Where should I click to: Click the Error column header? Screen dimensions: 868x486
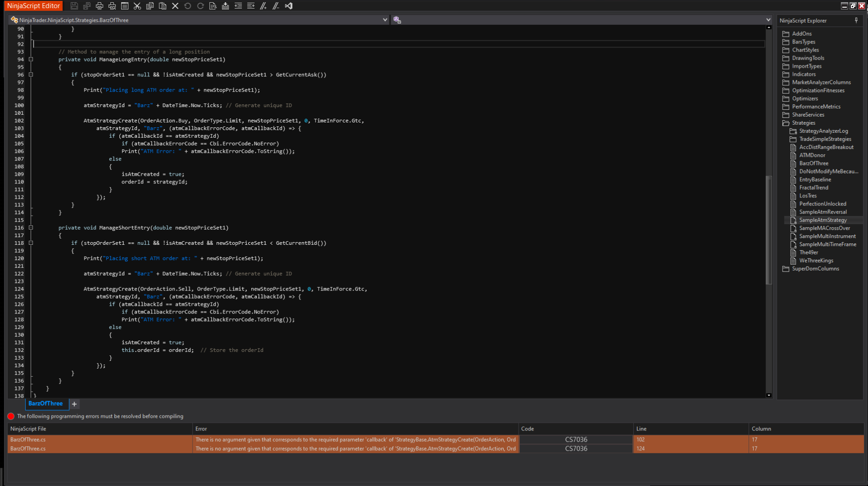tap(355, 429)
